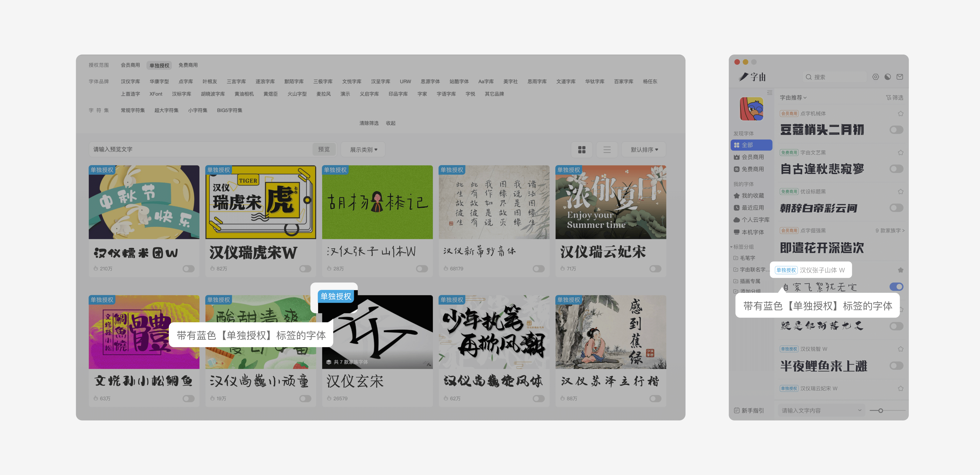
Task: Toggle the theme half-circle icon in 字由
Action: pyautogui.click(x=888, y=77)
